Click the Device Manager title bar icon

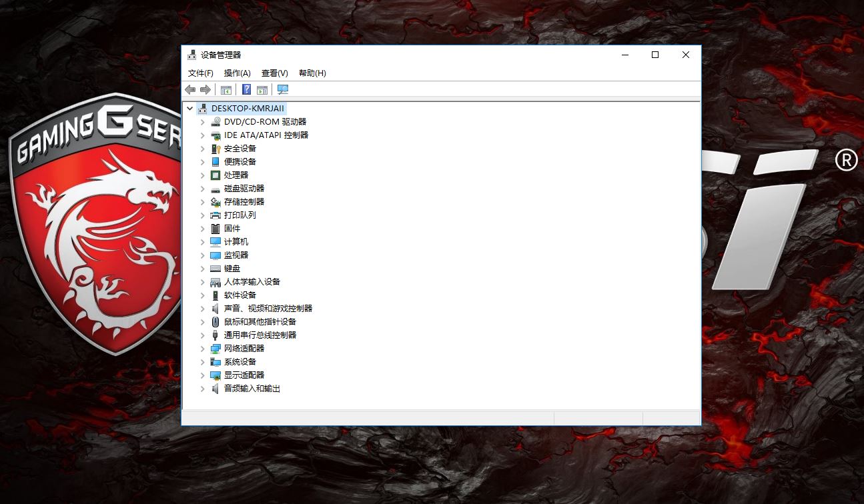coord(192,55)
